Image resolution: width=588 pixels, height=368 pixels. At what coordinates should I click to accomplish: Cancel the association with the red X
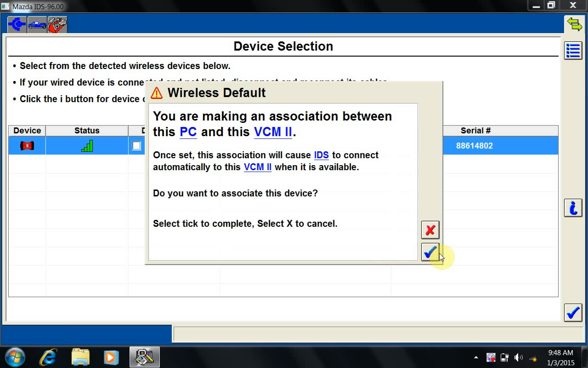click(430, 230)
